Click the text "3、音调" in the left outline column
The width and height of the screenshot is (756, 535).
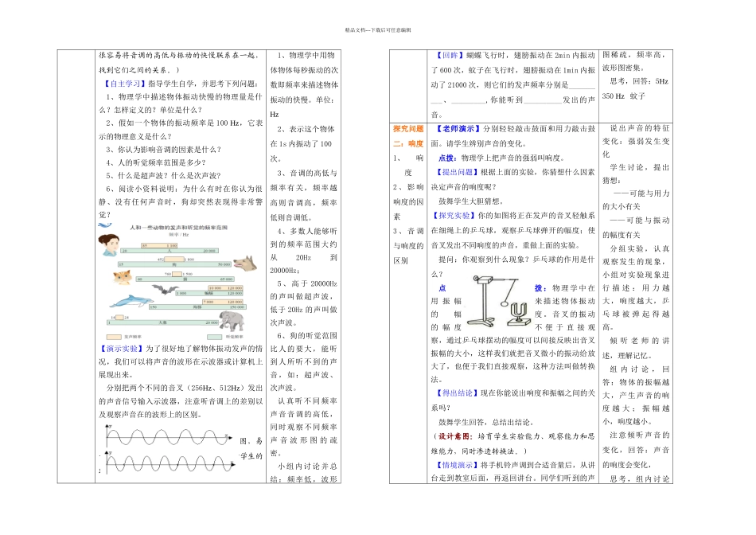click(408, 231)
